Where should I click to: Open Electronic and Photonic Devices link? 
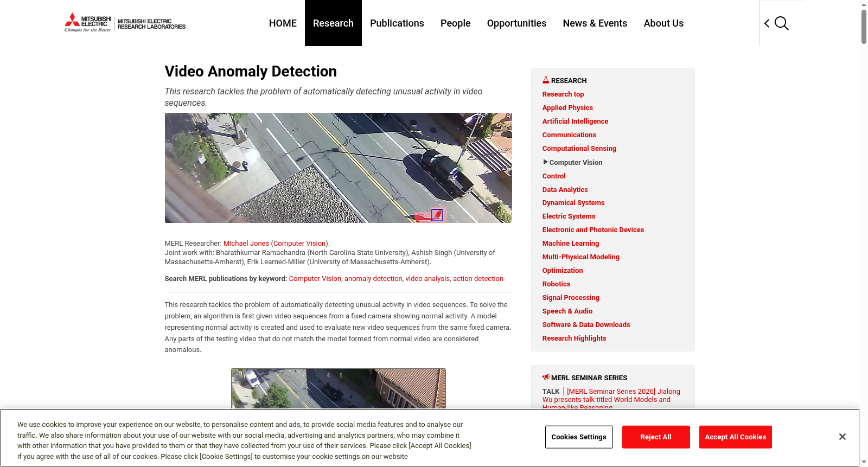pyautogui.click(x=593, y=230)
